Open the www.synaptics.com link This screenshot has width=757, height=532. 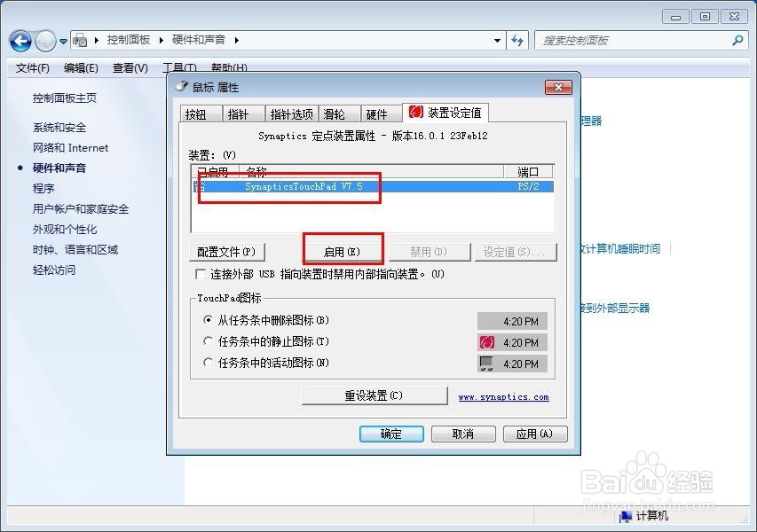[503, 397]
